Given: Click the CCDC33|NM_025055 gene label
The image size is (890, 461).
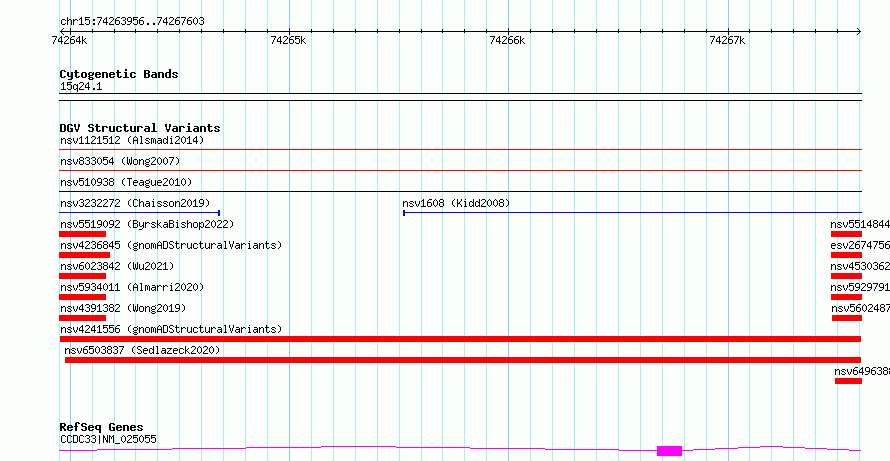Looking at the screenshot, I should pyautogui.click(x=108, y=439).
